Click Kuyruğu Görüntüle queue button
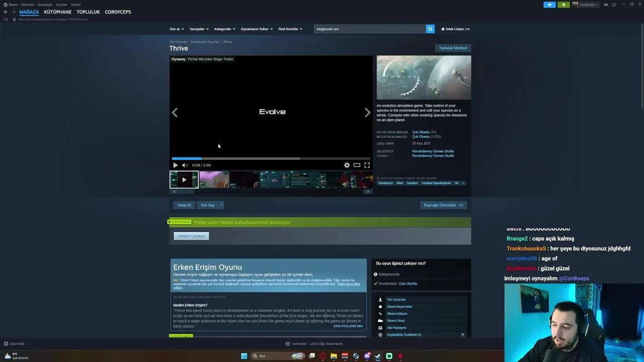Image resolution: width=644 pixels, height=362 pixels. (443, 205)
